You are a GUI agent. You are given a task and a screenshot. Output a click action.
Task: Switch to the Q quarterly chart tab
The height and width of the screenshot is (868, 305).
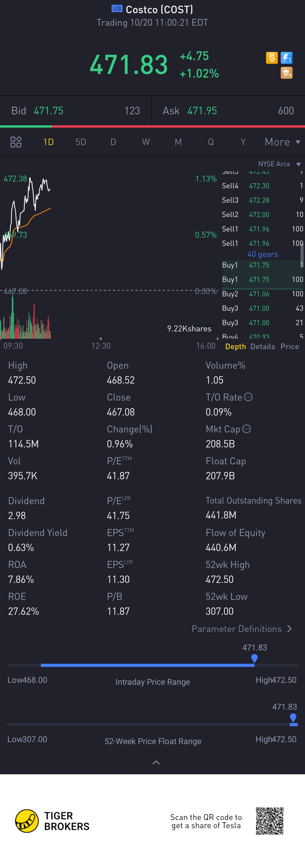coord(211,142)
